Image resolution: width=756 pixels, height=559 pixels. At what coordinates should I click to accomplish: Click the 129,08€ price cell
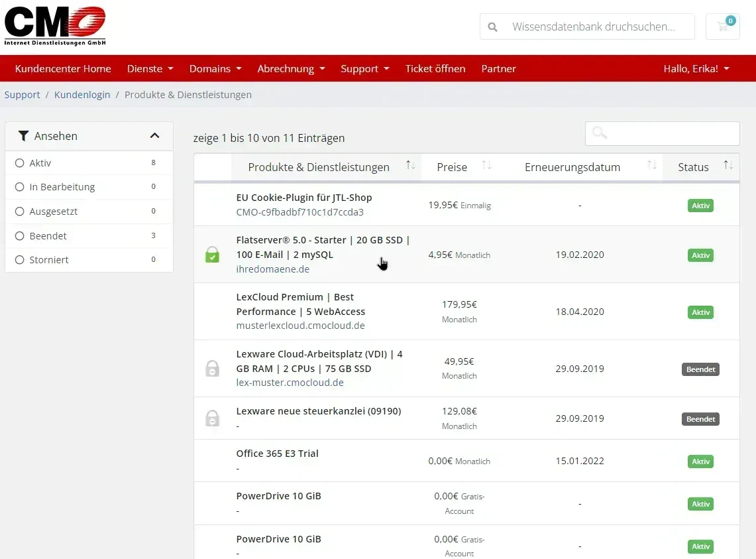(x=459, y=418)
